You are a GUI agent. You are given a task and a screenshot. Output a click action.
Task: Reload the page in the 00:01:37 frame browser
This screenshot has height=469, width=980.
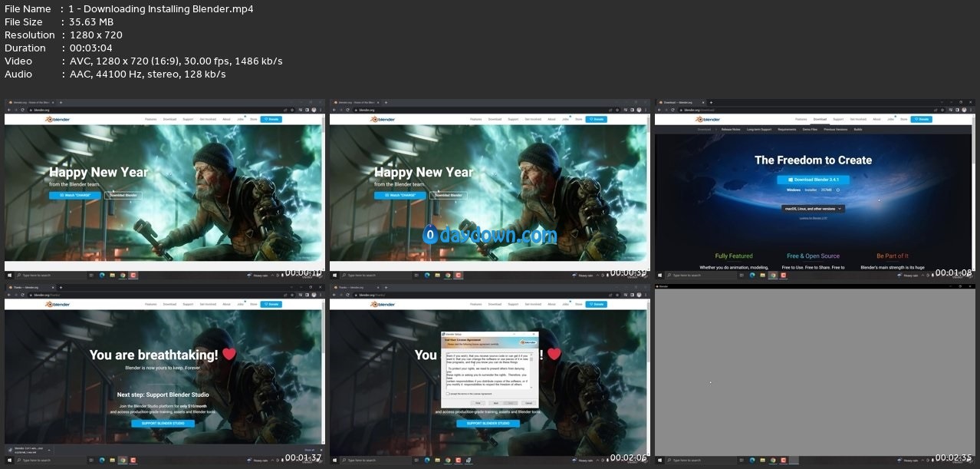click(24, 295)
